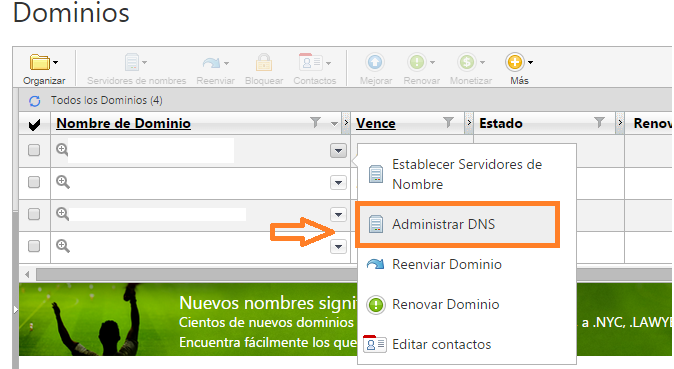Open filter on Estado column

point(599,123)
